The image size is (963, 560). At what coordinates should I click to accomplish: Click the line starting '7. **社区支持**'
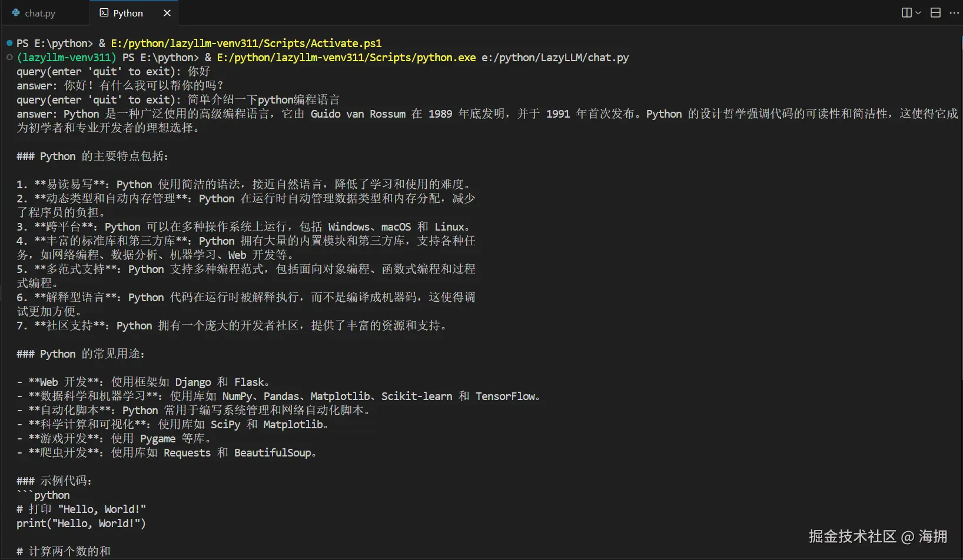233,325
